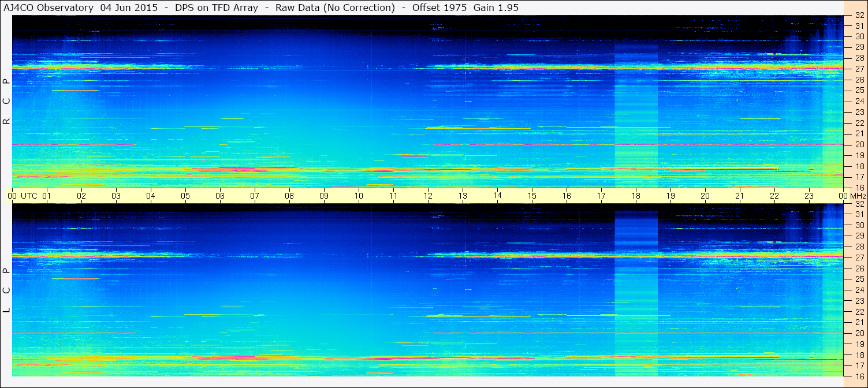
Task: Click the 16 MHz label on LCP scale
Action: point(859,376)
